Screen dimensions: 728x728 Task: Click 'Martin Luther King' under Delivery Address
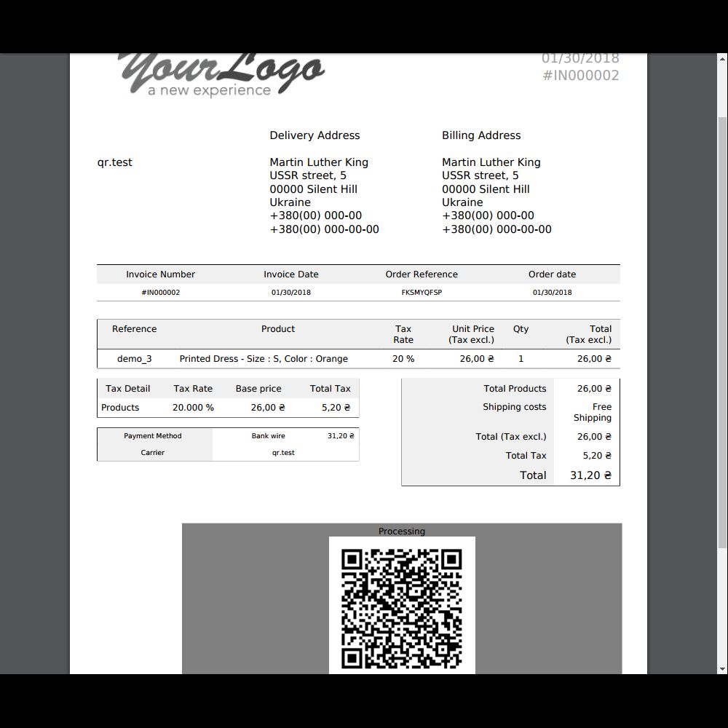point(319,162)
